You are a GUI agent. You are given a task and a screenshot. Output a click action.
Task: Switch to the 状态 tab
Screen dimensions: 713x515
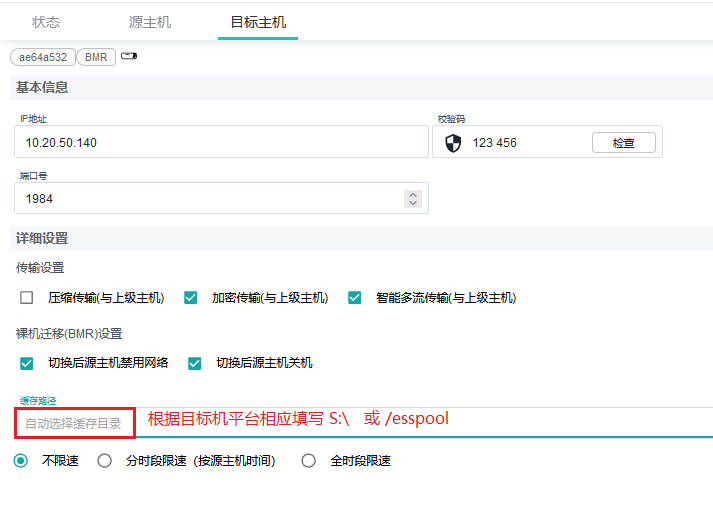point(46,21)
